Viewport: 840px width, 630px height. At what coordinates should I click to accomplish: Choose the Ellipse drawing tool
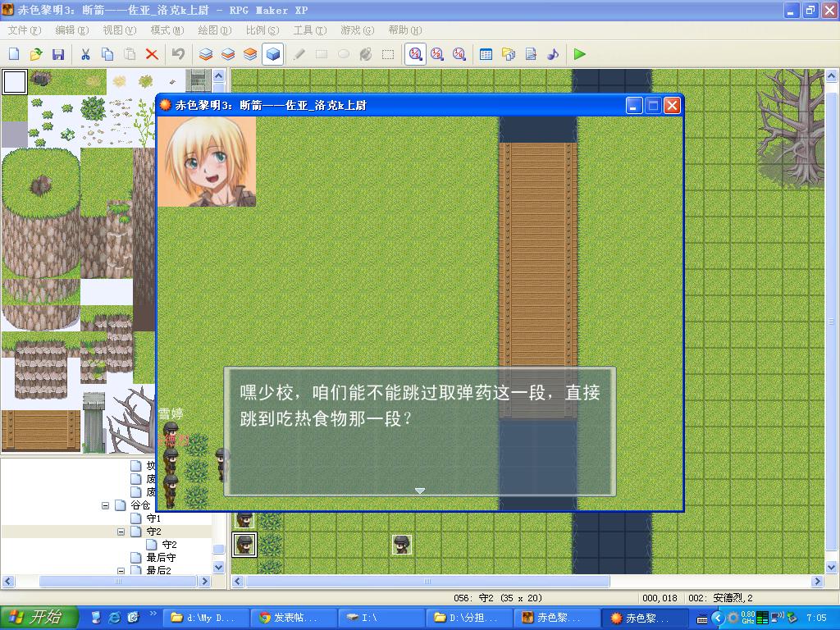(x=344, y=54)
